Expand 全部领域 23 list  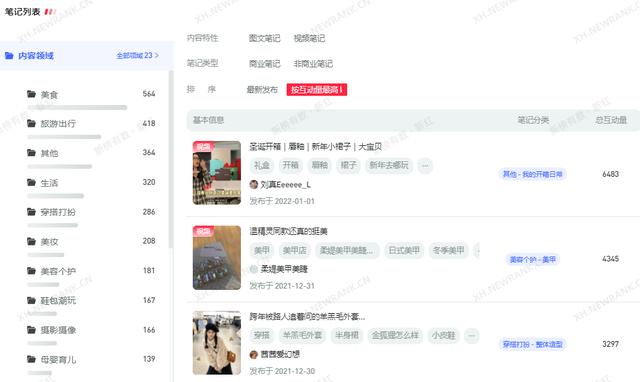click(138, 56)
